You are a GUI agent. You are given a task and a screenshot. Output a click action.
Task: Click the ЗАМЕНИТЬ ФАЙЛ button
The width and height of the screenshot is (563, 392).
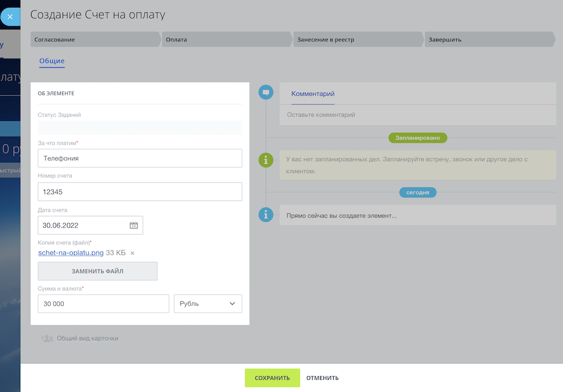coord(97,271)
